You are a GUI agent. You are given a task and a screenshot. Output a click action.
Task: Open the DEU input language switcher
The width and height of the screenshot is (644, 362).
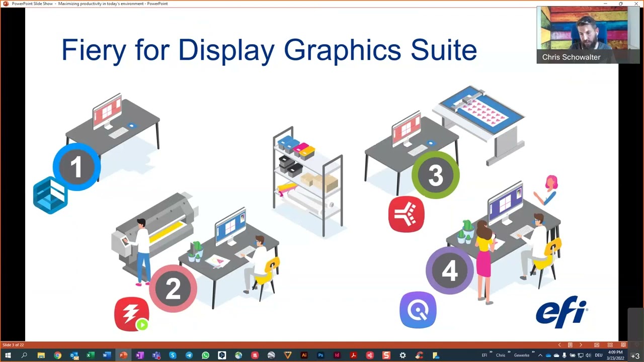pyautogui.click(x=599, y=355)
